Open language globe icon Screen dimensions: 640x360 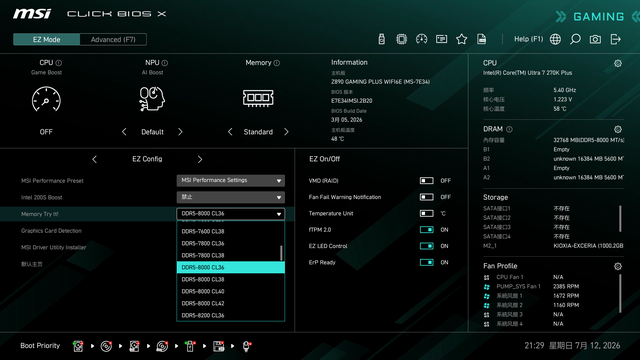point(555,39)
